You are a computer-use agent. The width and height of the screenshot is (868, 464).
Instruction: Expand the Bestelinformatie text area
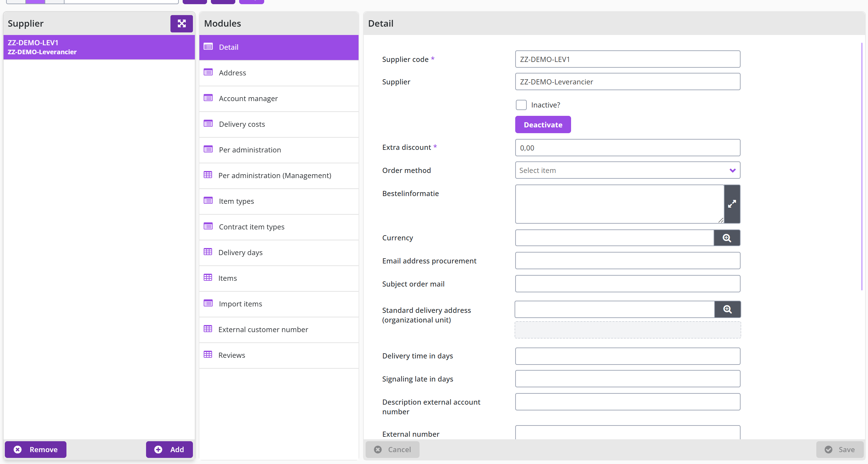click(x=732, y=204)
